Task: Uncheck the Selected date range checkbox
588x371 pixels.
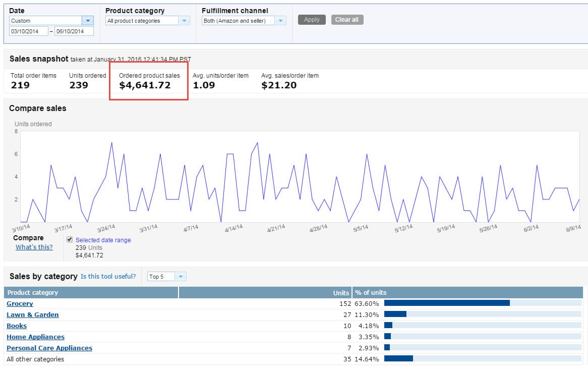Action: tap(70, 240)
